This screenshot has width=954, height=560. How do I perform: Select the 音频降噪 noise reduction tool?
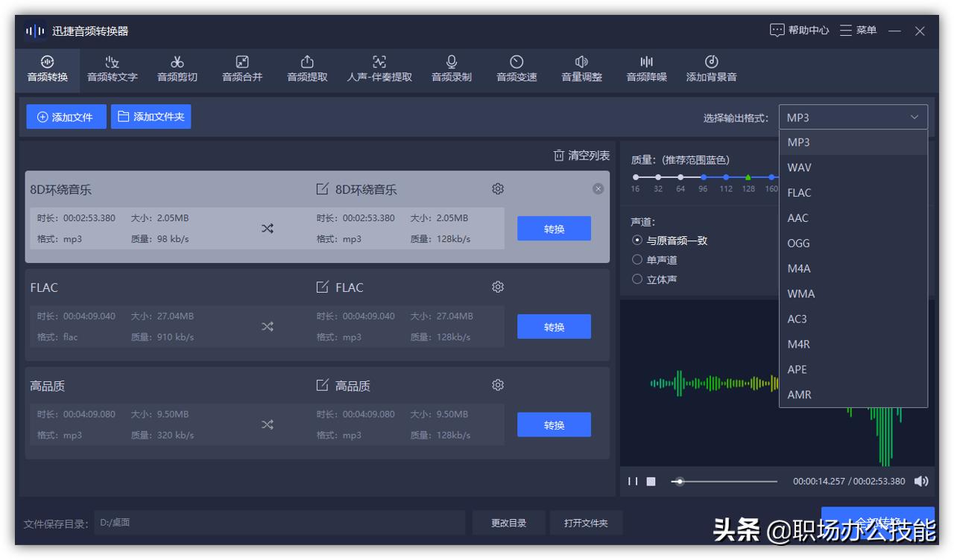pos(645,69)
